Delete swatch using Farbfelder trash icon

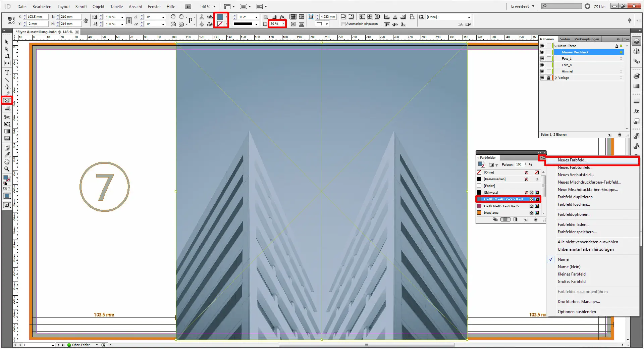(x=536, y=219)
